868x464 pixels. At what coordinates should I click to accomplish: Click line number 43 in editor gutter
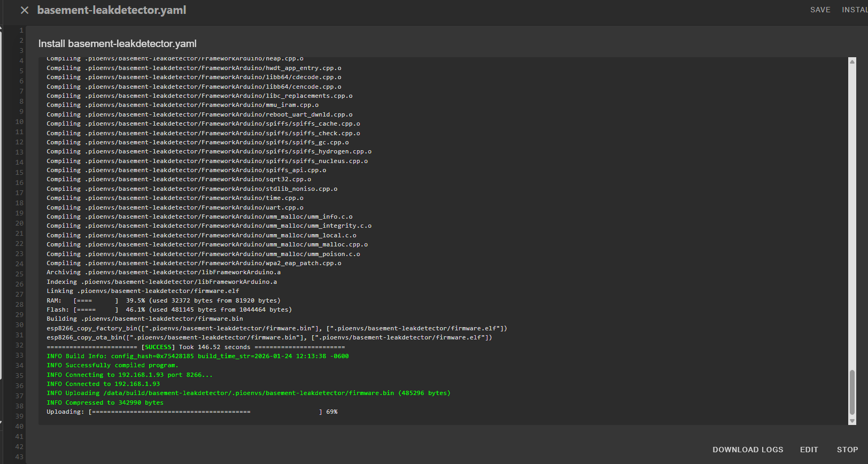coord(19,457)
